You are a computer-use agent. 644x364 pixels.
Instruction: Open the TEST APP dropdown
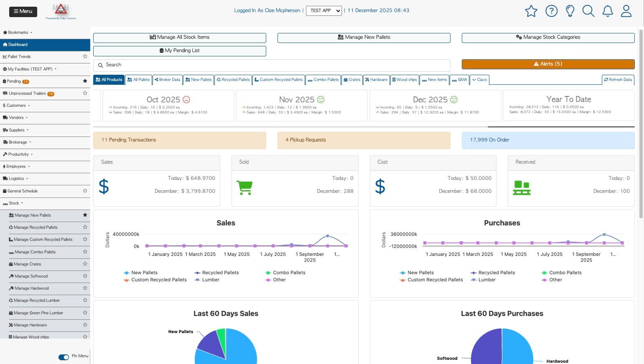coord(324,11)
